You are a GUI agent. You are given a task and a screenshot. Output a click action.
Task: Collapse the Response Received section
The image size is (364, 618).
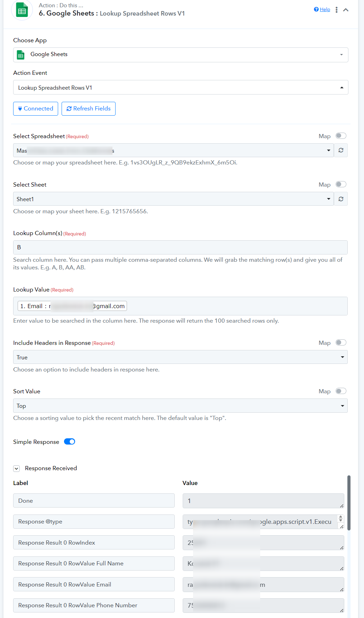click(16, 468)
